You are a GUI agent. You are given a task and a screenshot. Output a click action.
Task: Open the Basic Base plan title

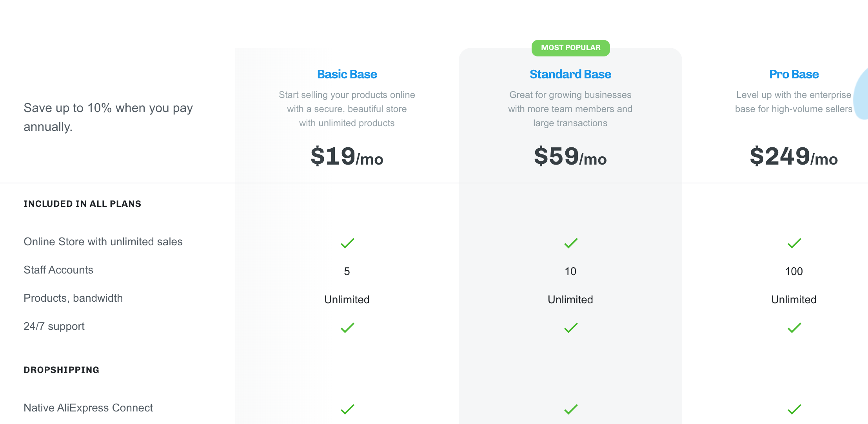tap(347, 74)
